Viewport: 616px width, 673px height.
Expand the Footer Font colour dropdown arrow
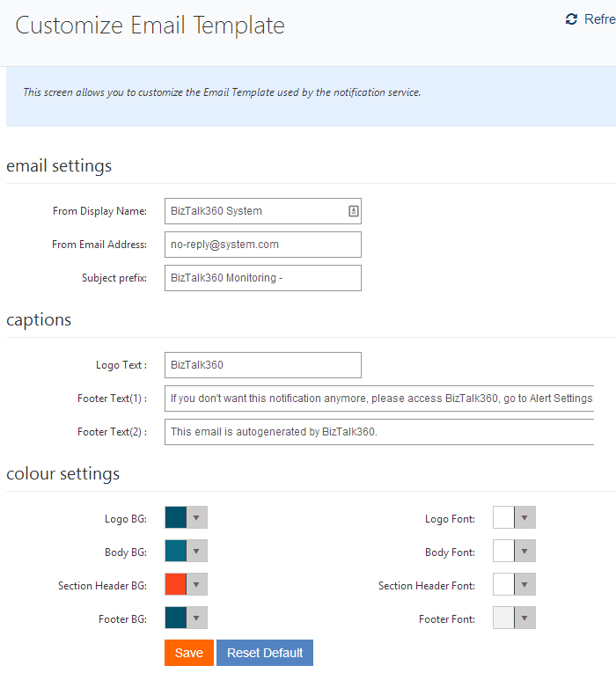(x=524, y=618)
